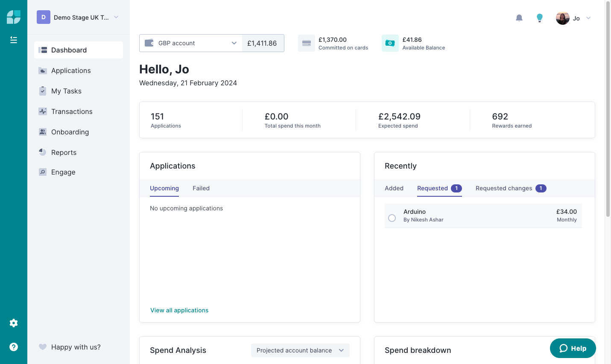This screenshot has height=364, width=611.
Task: Open notifications bell
Action: (x=519, y=18)
